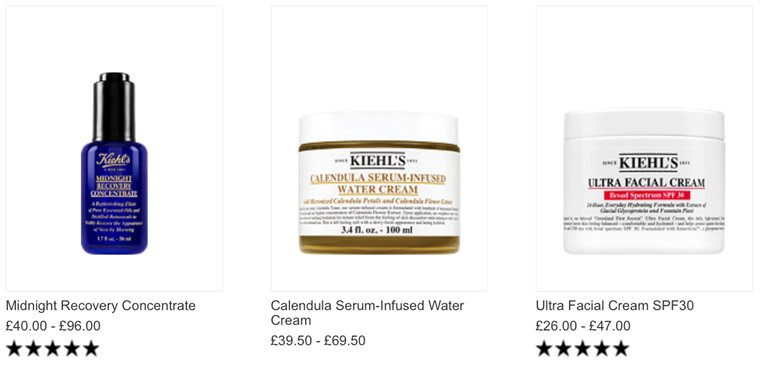Click third star under Ultra Facial Cream SPF30
Viewport: 761px width, 378px height.
tap(582, 348)
